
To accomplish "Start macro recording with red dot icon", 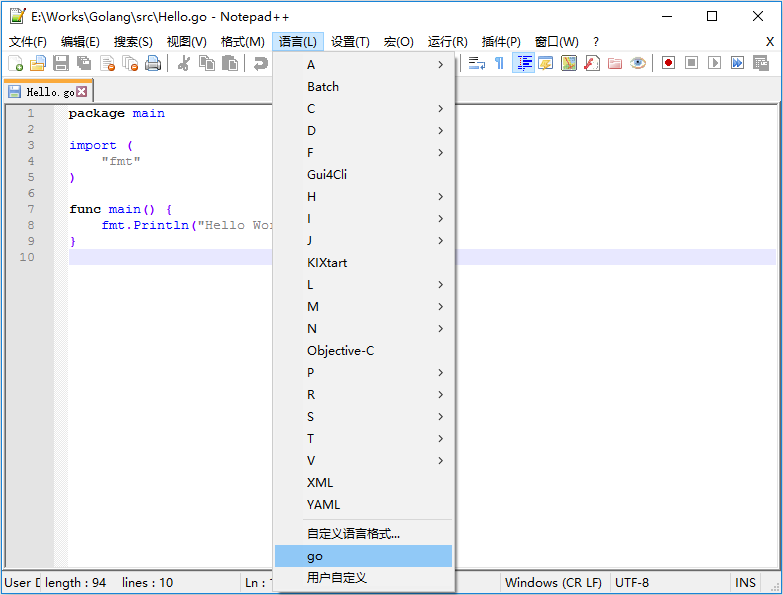I will (x=668, y=63).
